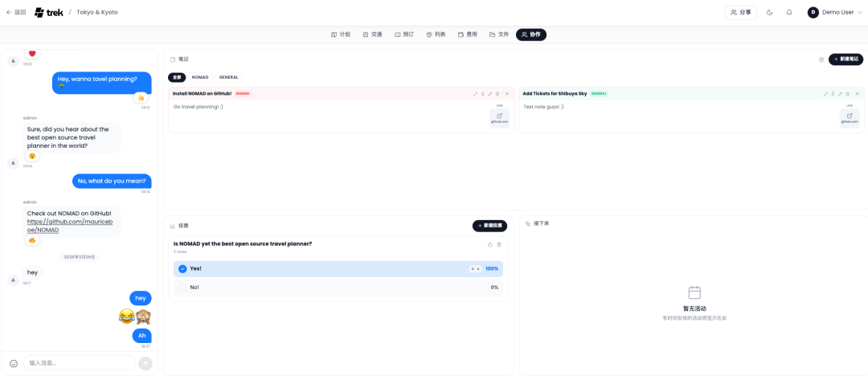The height and width of the screenshot is (376, 868).
Task: Delete the NOMAD poll
Action: [x=499, y=244]
